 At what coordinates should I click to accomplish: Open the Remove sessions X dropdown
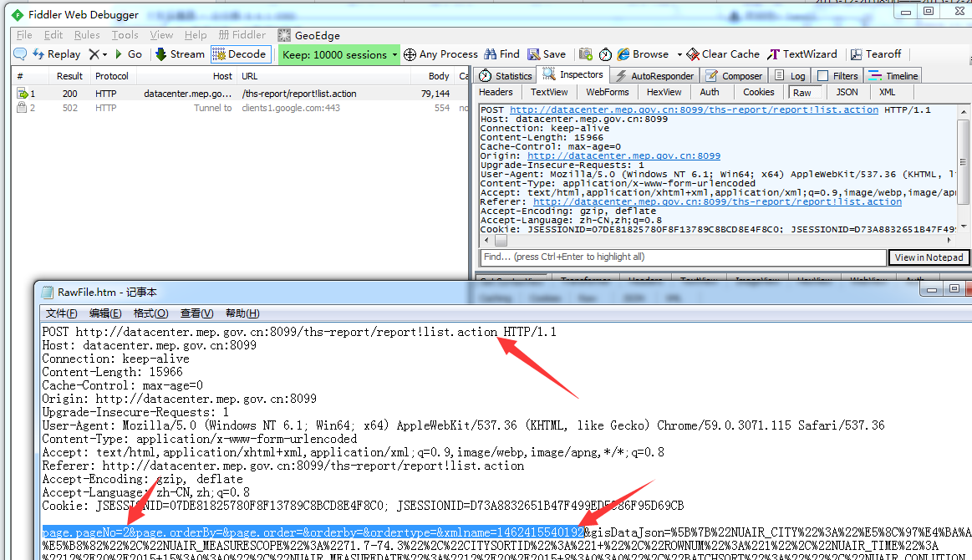click(97, 54)
